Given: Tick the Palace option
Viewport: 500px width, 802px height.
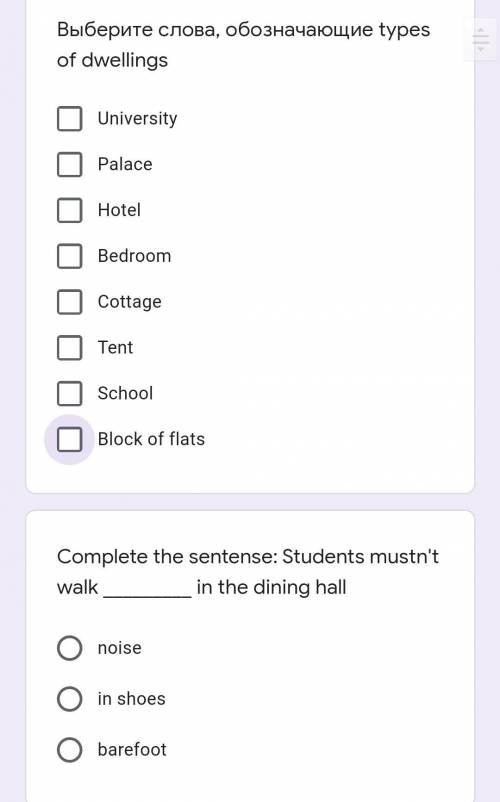Looking at the screenshot, I should (x=70, y=164).
